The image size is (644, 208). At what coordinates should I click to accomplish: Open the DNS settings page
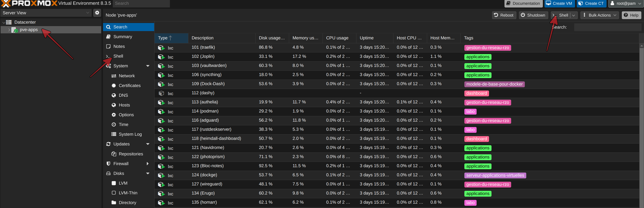(123, 95)
